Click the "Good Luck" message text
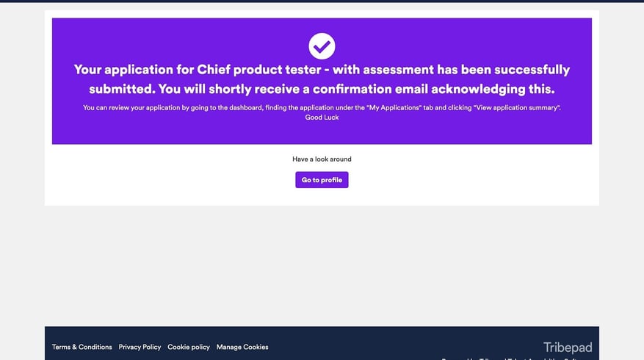644x360 pixels. pos(322,117)
